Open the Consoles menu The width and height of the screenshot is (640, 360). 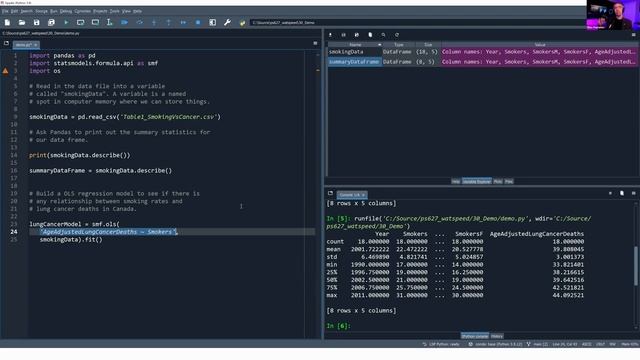82,11
